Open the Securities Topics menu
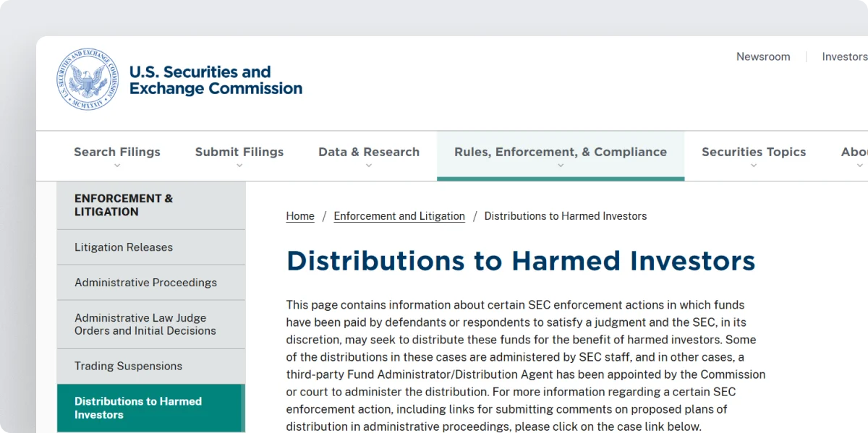The image size is (868, 433). [x=754, y=152]
